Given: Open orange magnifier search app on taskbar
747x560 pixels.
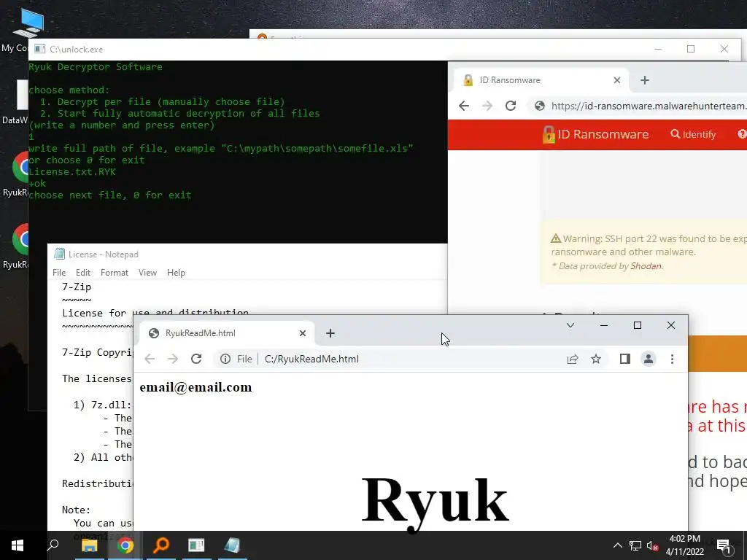Looking at the screenshot, I should tap(161, 545).
